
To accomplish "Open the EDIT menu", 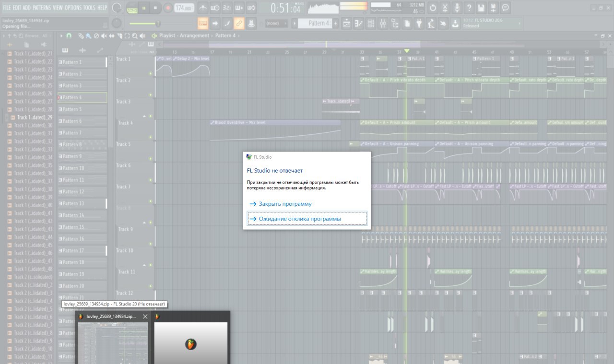I will (x=17, y=8).
